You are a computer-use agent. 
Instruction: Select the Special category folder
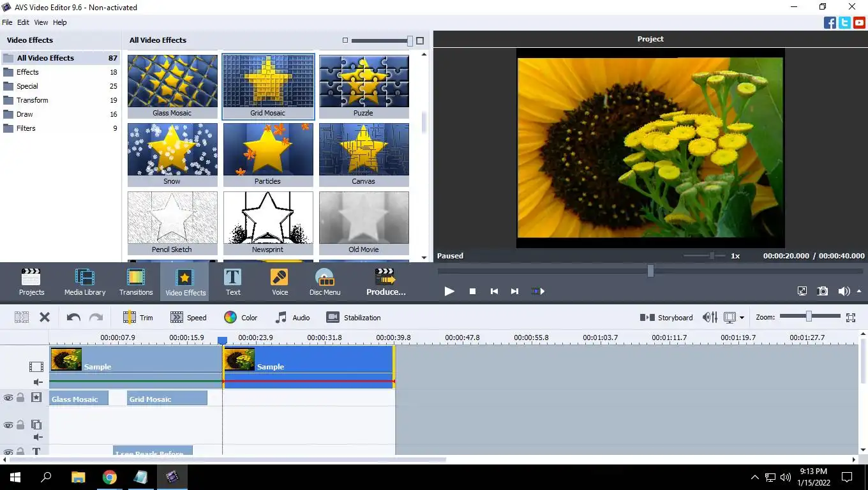(61, 86)
